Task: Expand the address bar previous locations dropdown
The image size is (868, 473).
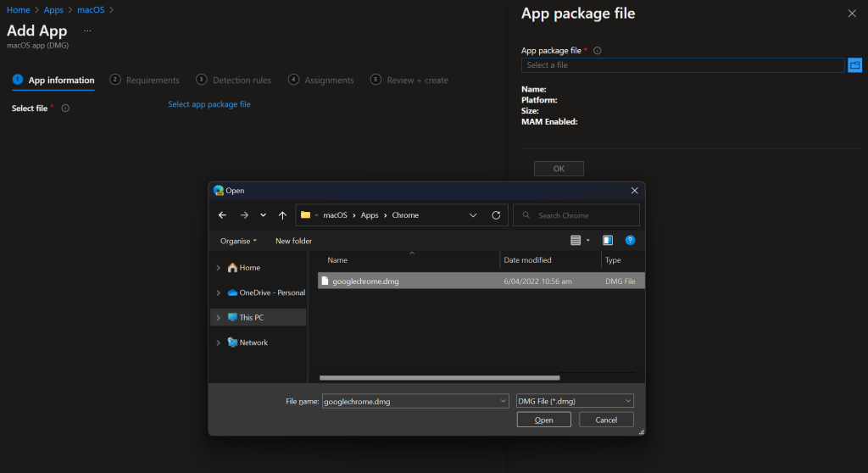Action: pyautogui.click(x=473, y=215)
